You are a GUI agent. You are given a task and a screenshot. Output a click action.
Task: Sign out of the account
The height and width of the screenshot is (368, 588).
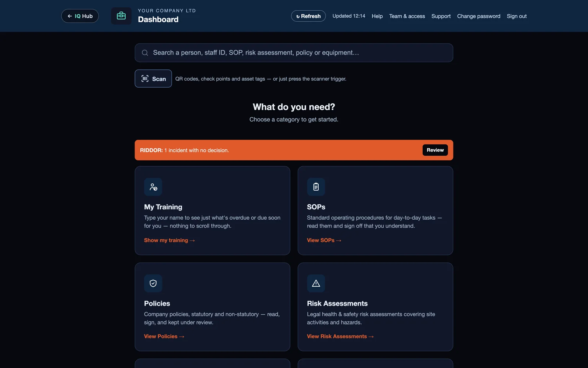pyautogui.click(x=517, y=16)
